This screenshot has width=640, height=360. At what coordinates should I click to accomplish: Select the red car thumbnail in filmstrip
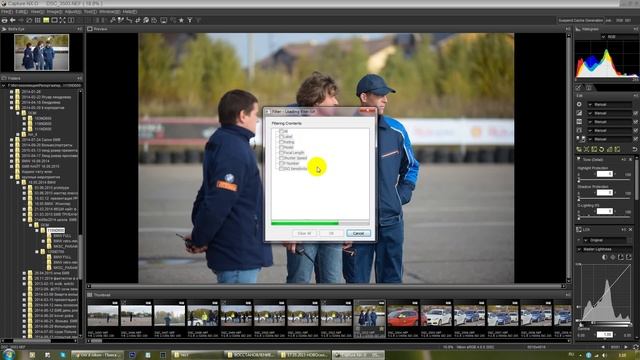(x=403, y=317)
